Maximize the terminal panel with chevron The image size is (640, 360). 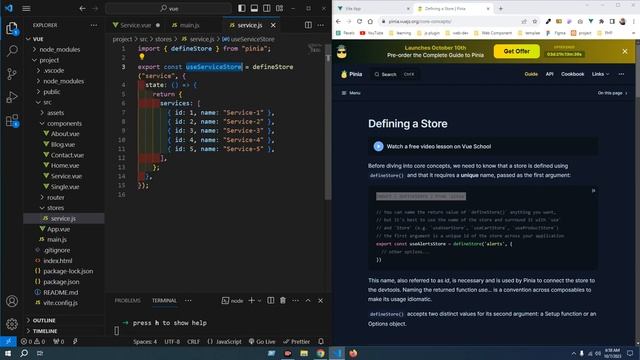308,300
